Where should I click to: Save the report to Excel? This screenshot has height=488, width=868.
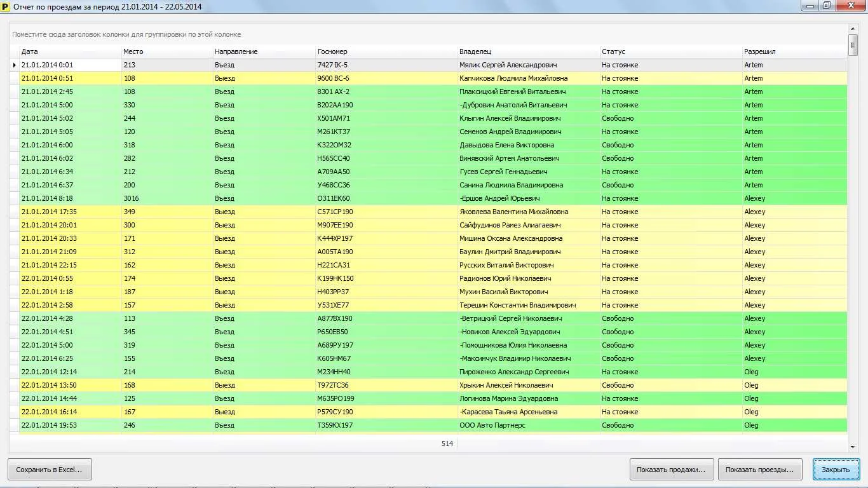pos(50,470)
